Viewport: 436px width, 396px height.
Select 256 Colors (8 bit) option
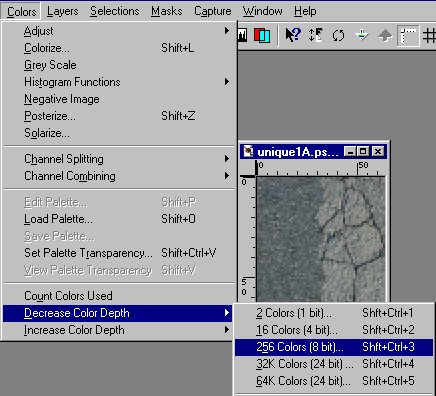(334, 347)
